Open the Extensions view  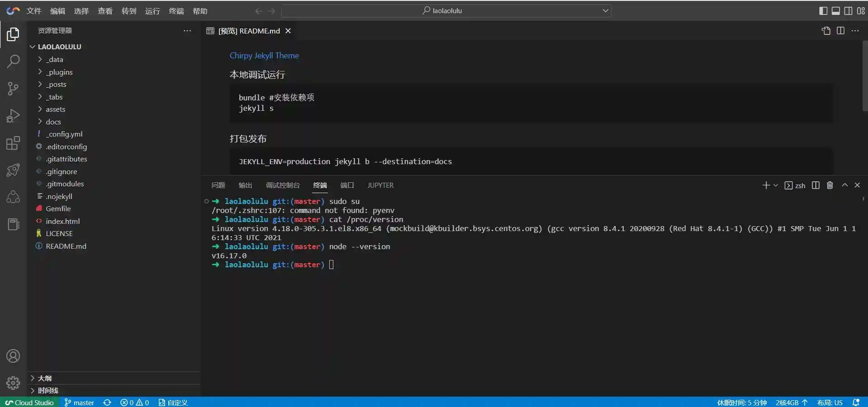(13, 143)
